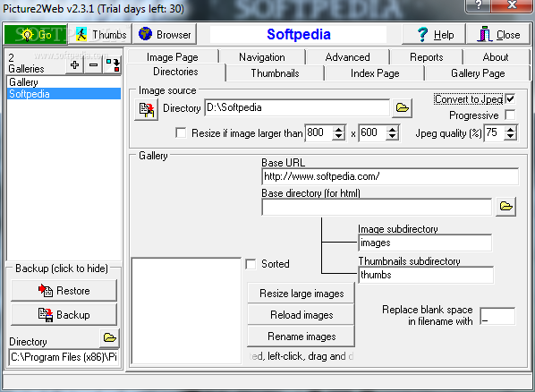Decrease the resize width 800 value
The image size is (535, 392).
[x=338, y=137]
